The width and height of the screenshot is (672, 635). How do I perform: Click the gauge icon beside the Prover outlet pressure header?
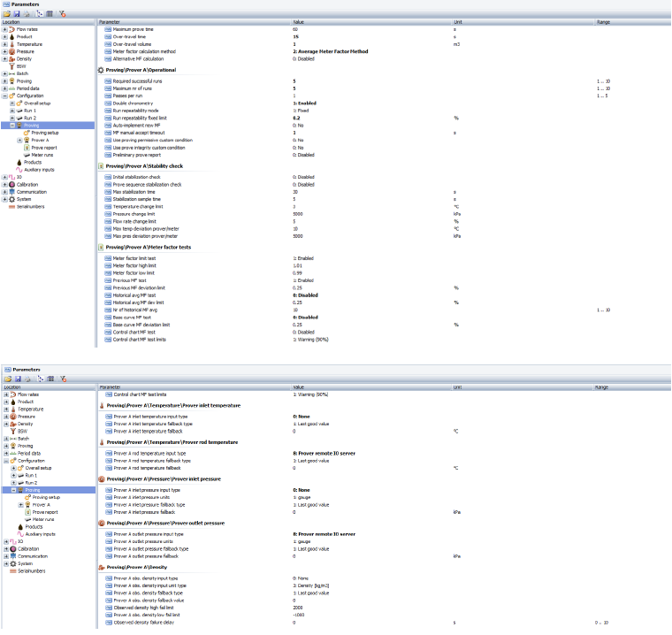coord(102,523)
